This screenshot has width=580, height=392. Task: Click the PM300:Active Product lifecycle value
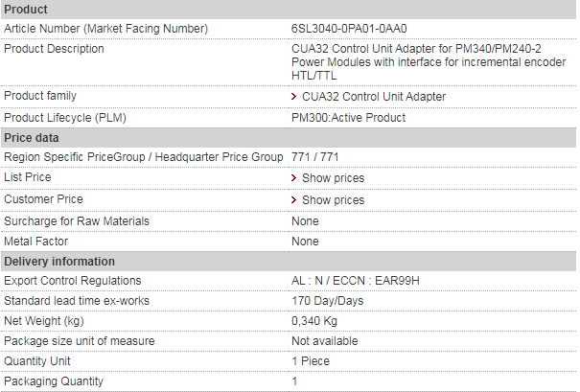[x=348, y=118]
